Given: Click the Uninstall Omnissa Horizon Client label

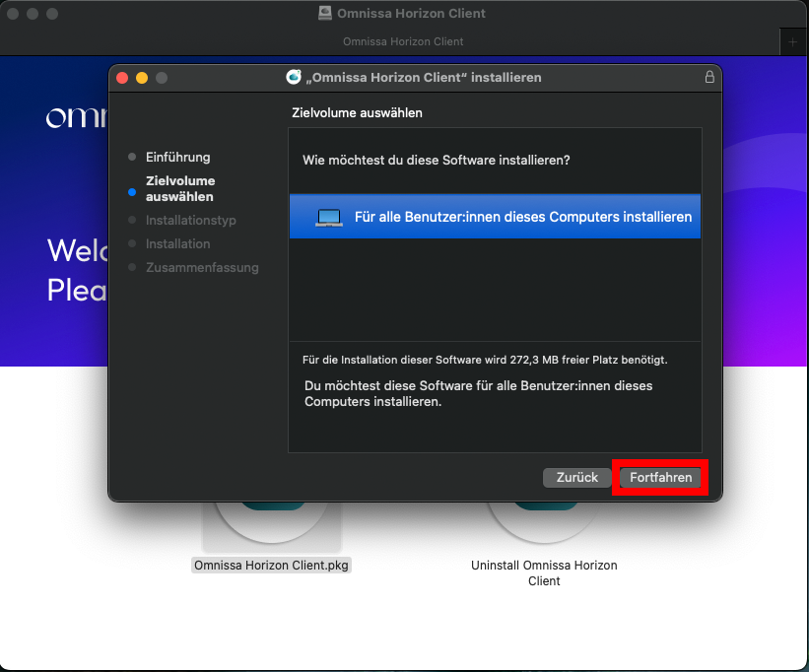Looking at the screenshot, I should 544,572.
